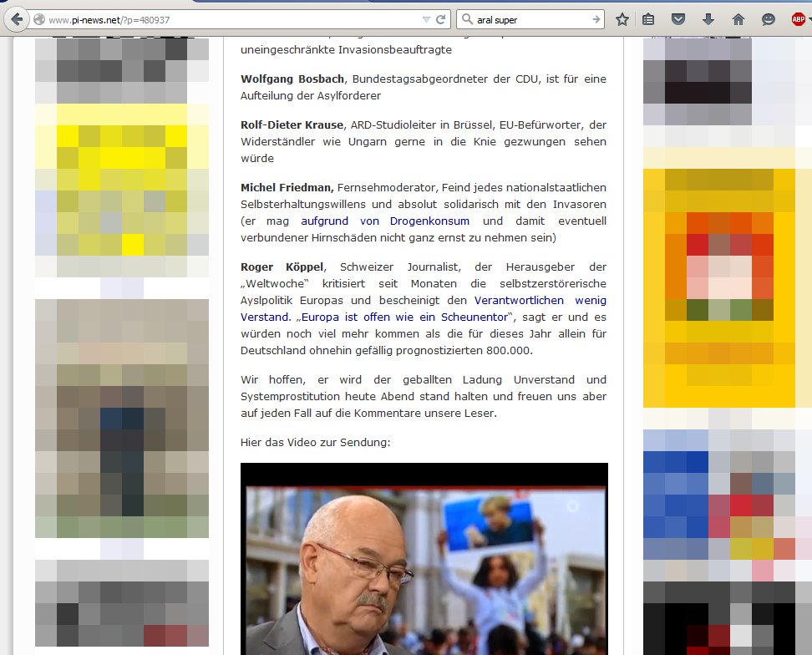Image resolution: width=812 pixels, height=655 pixels.
Task: Go to Firefox Home page
Action: coord(738,19)
